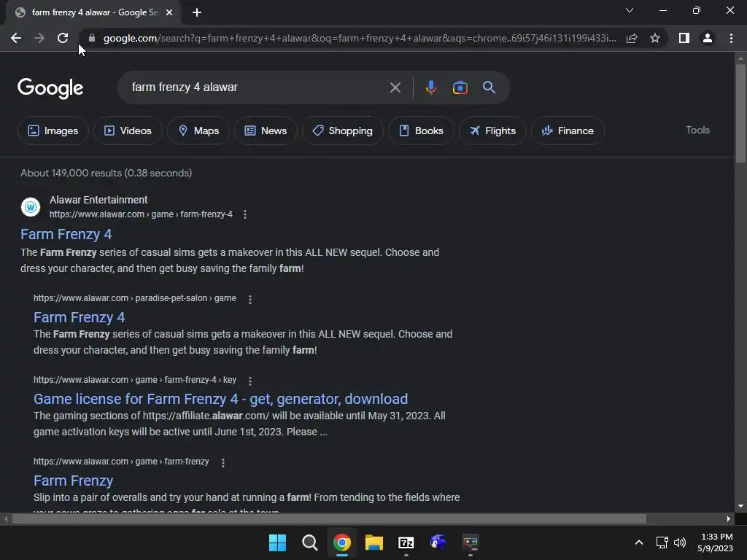
Task: Open File Explorer from taskbar
Action: click(x=374, y=542)
